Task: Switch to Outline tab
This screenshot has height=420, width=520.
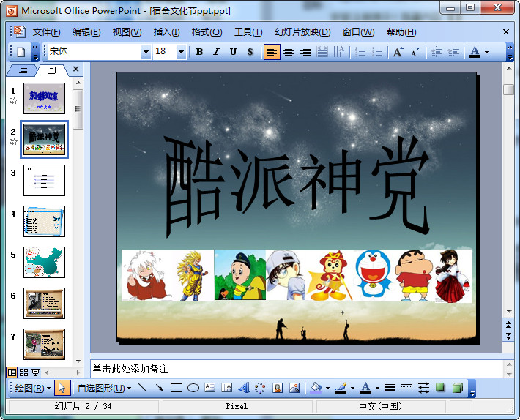Action: click(x=23, y=70)
